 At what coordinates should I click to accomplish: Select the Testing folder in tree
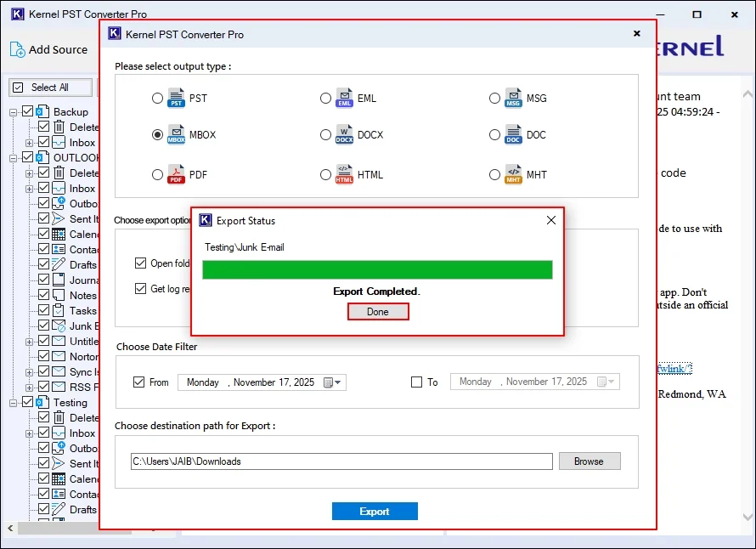[x=70, y=403]
